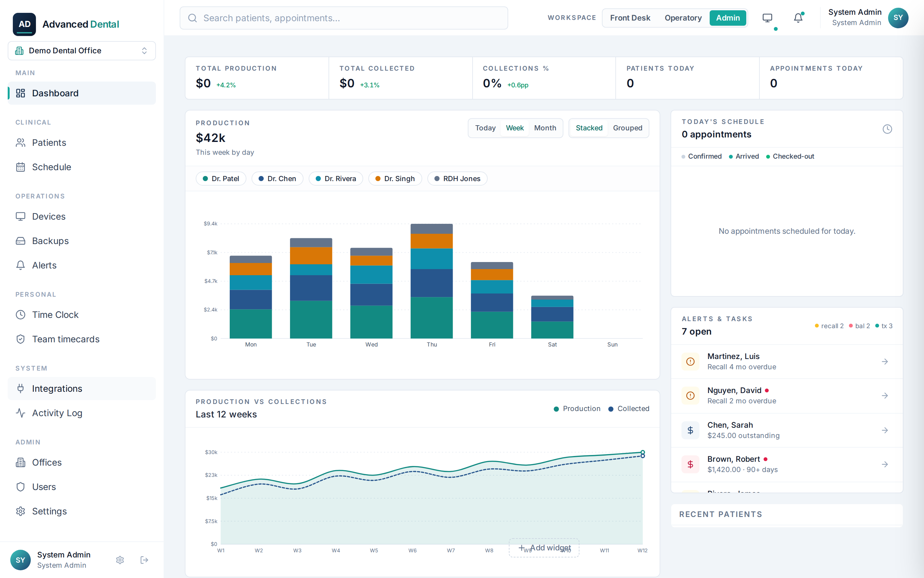
Task: Toggle RDH Jones series chip
Action: point(457,179)
